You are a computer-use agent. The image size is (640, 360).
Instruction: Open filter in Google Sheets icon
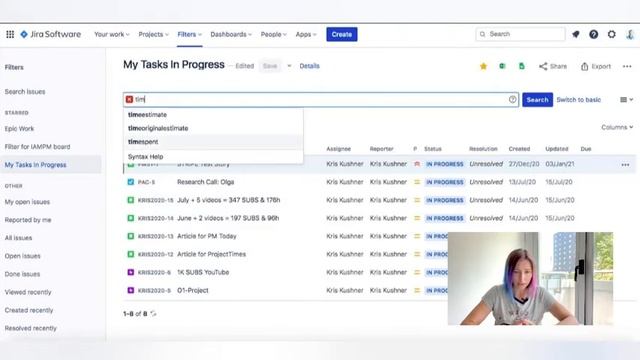point(522,66)
